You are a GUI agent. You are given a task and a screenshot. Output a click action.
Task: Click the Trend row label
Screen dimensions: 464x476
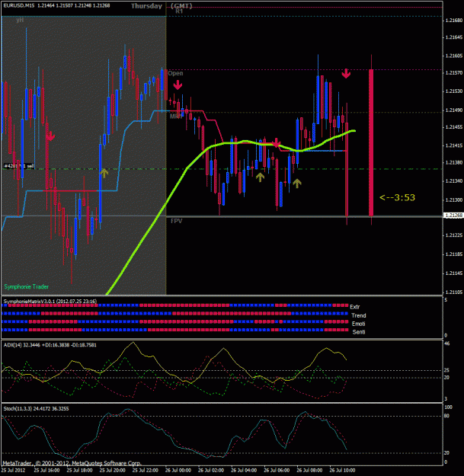[359, 315]
